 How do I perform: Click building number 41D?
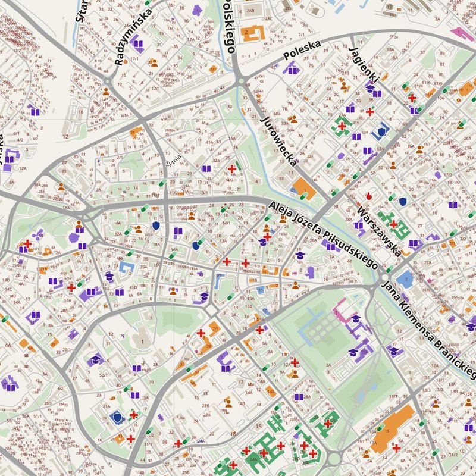click(x=133, y=287)
